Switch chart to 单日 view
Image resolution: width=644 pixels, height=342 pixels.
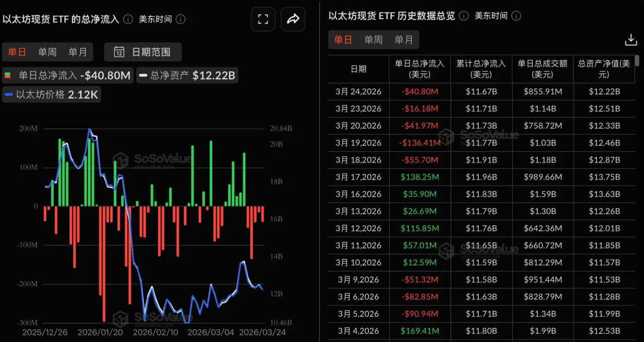(x=17, y=52)
